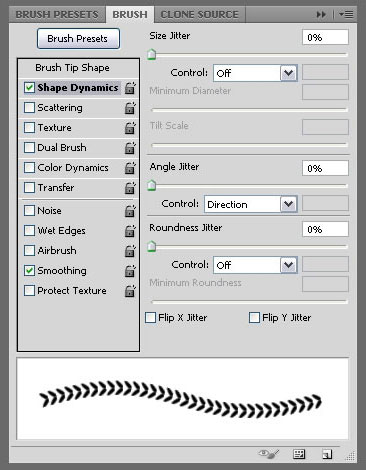The image size is (366, 470).
Task: Click the Angle Jitter slider handle
Action: [152, 185]
